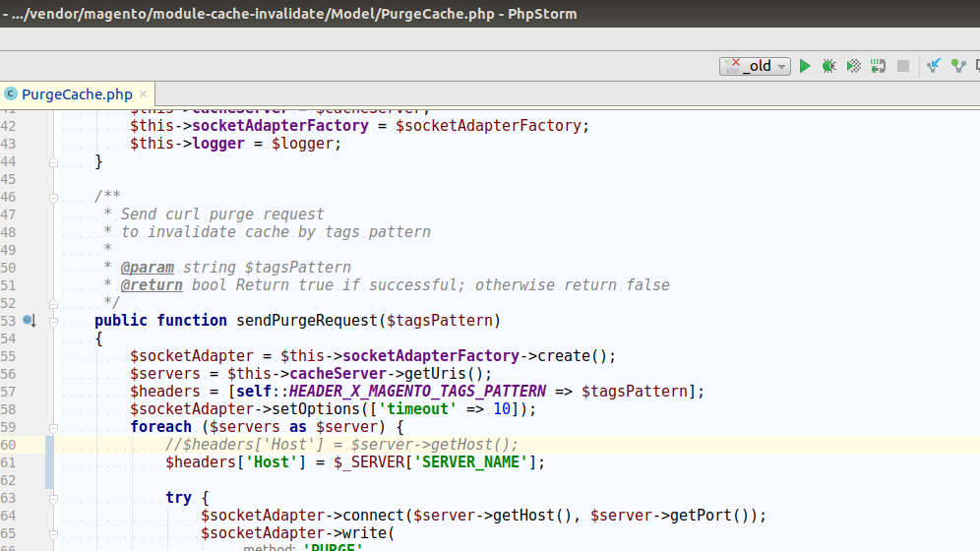This screenshot has width=980, height=551.
Task: Click the implements-method gutter icon on line 53
Action: click(x=30, y=321)
